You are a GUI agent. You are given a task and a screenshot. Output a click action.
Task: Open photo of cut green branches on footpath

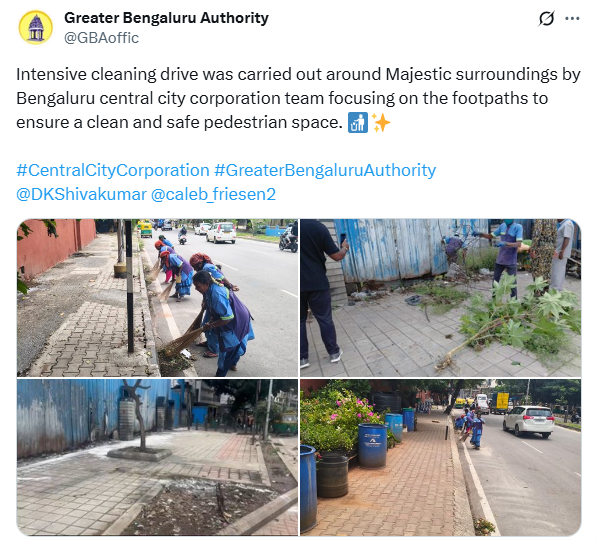coord(440,298)
